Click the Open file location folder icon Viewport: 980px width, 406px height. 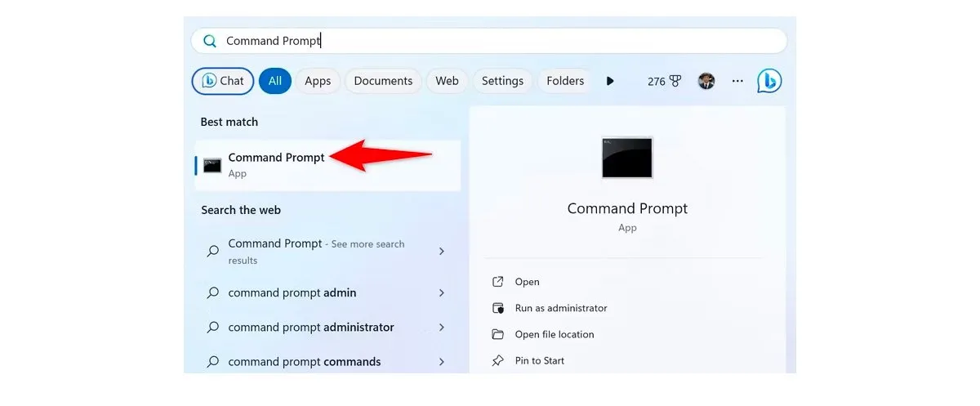click(x=498, y=334)
